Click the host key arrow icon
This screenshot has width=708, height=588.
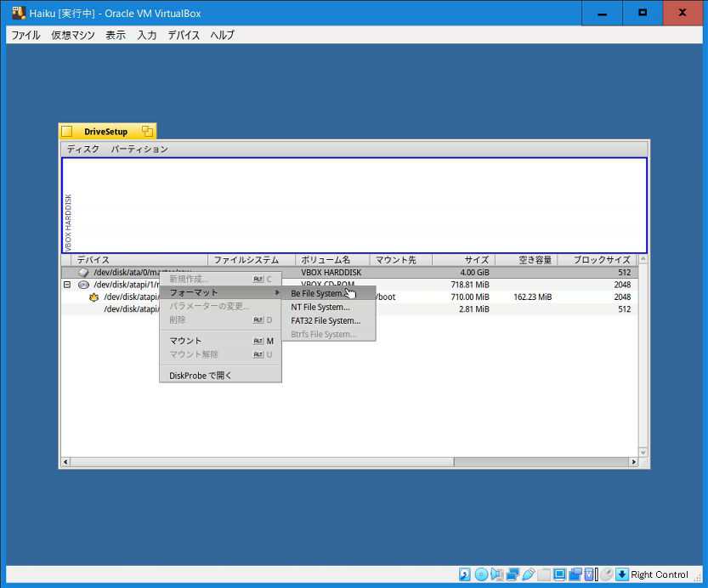pyautogui.click(x=622, y=574)
